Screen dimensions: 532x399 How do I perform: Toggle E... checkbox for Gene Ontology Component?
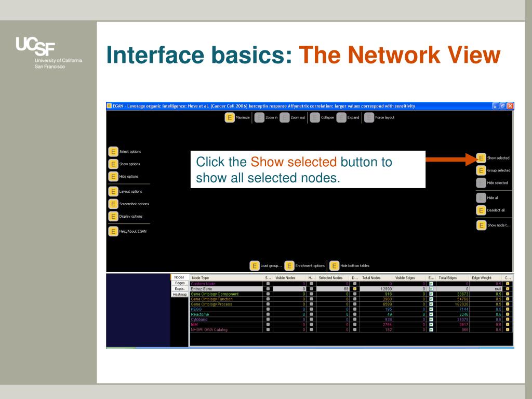click(x=431, y=294)
